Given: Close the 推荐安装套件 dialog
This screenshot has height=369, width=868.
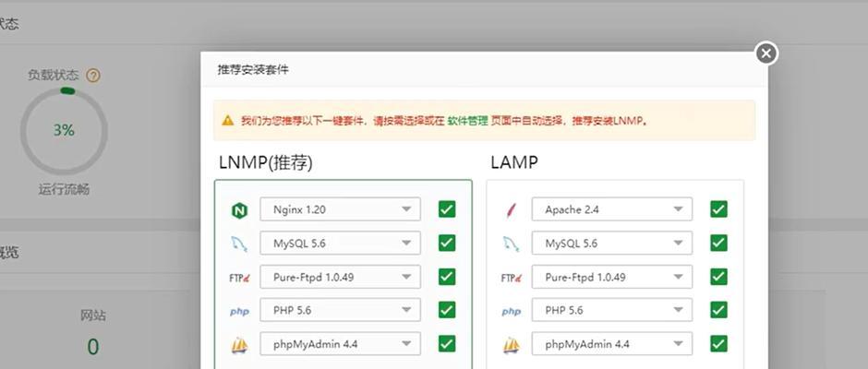Looking at the screenshot, I should (766, 54).
